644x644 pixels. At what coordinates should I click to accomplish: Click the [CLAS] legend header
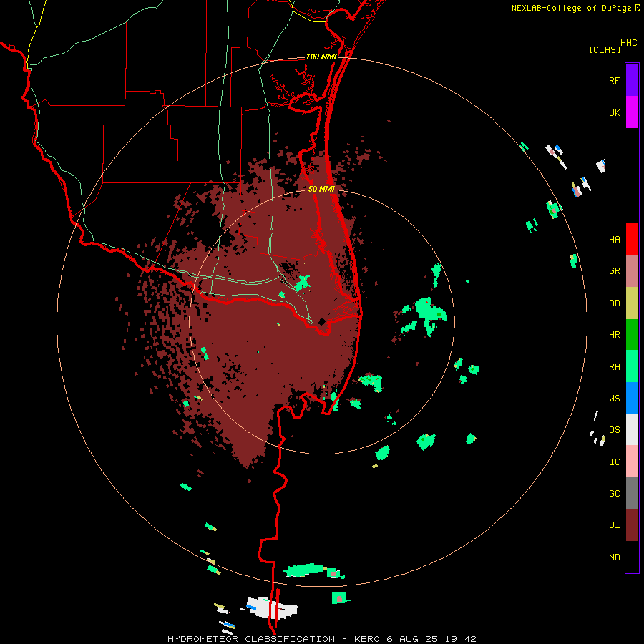click(x=605, y=49)
